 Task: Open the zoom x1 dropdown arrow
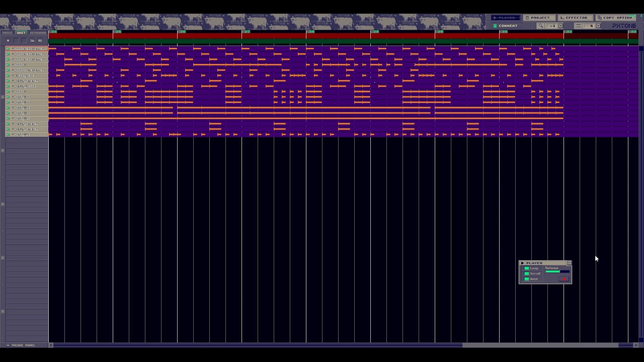(560, 26)
